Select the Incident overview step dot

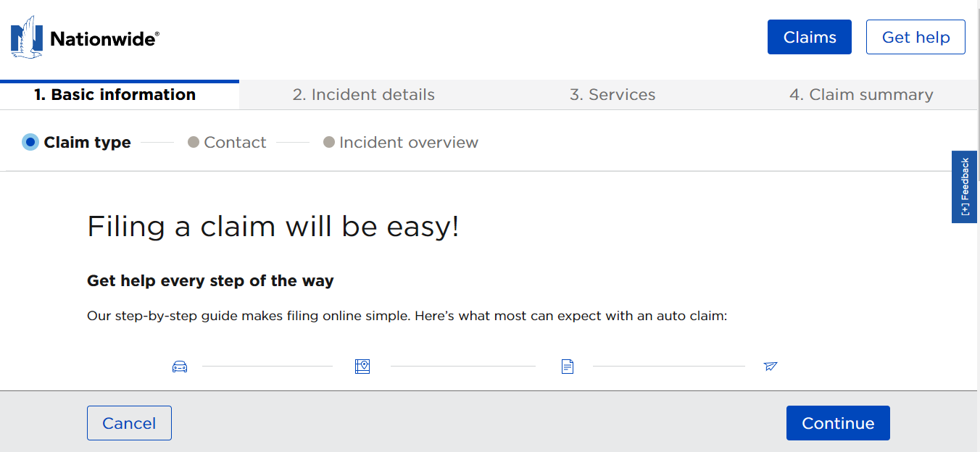pos(329,142)
